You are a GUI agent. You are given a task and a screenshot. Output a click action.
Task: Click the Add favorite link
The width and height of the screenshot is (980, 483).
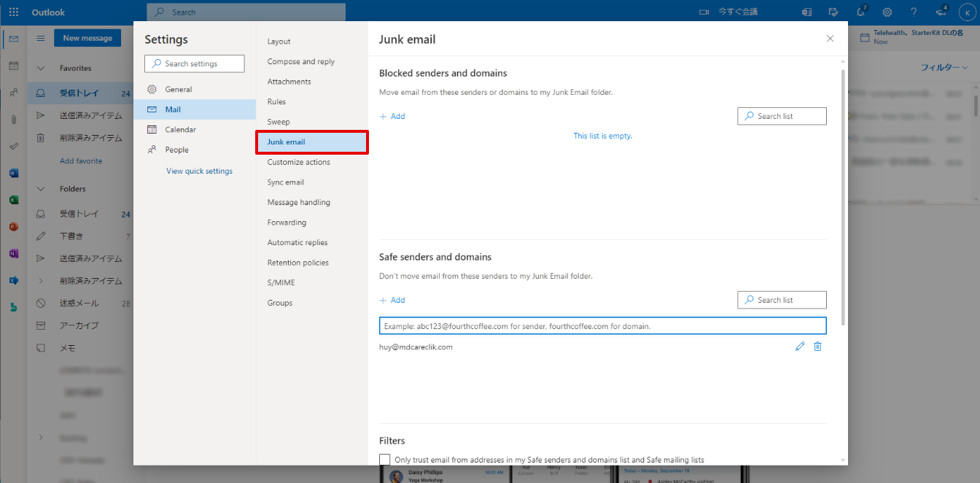click(x=81, y=161)
